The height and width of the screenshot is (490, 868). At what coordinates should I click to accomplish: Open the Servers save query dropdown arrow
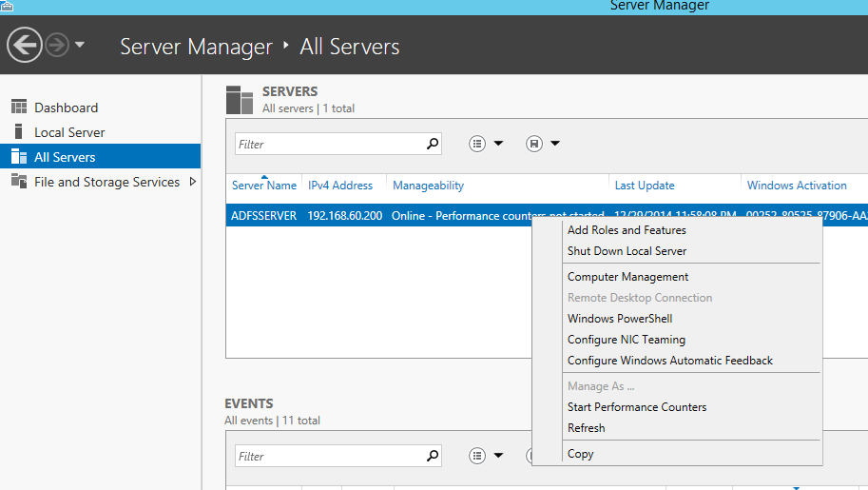pyautogui.click(x=555, y=144)
